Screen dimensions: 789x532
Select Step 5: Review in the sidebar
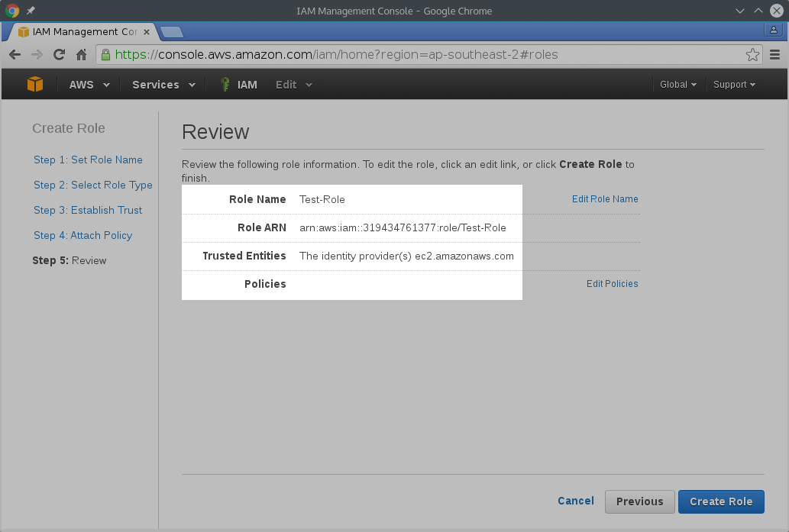click(70, 260)
